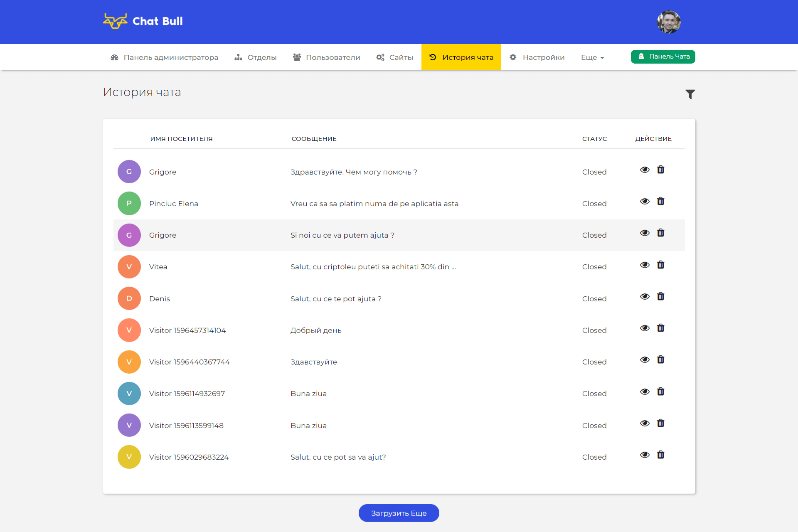Delete Visitor 1596114932697 chat via trash icon
Image resolution: width=798 pixels, height=532 pixels.
click(660, 392)
